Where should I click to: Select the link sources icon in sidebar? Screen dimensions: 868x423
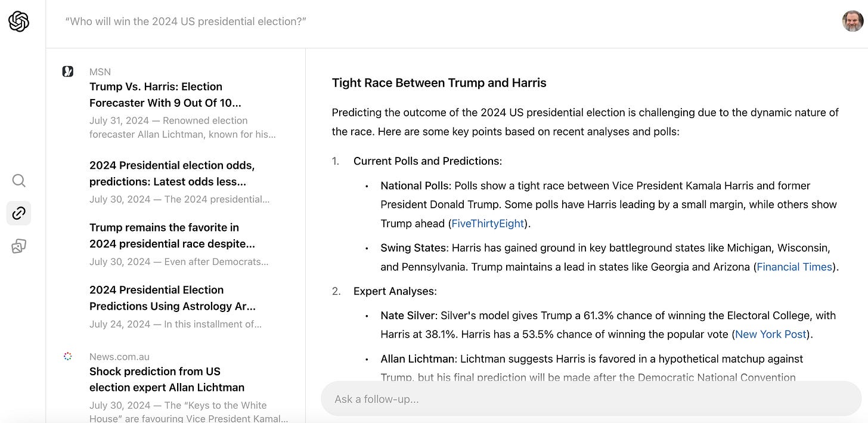coord(19,214)
